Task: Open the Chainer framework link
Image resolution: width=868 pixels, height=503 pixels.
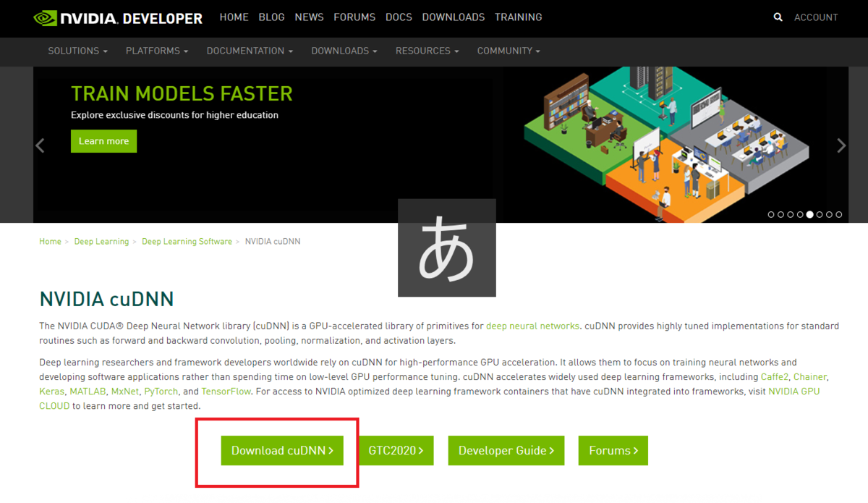Action: (x=811, y=377)
